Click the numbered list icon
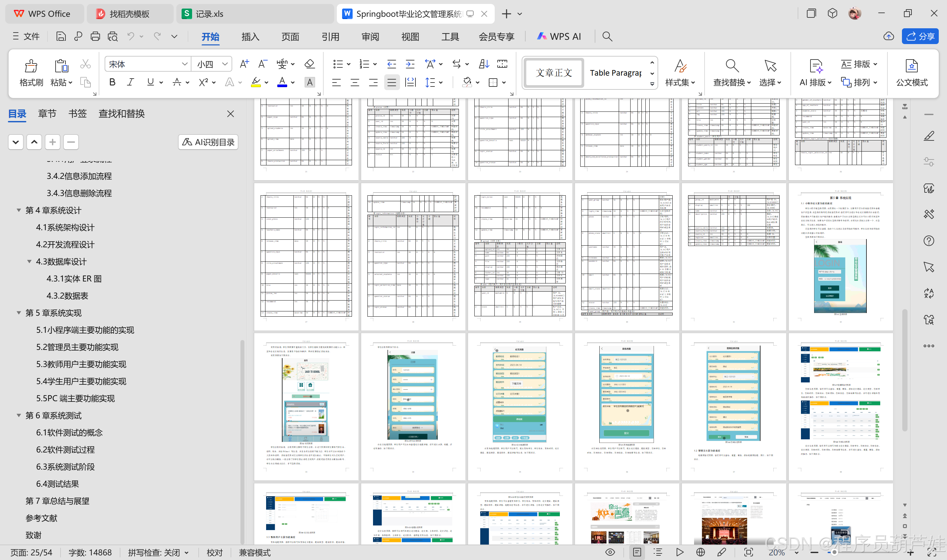The height and width of the screenshot is (560, 947). (x=364, y=64)
